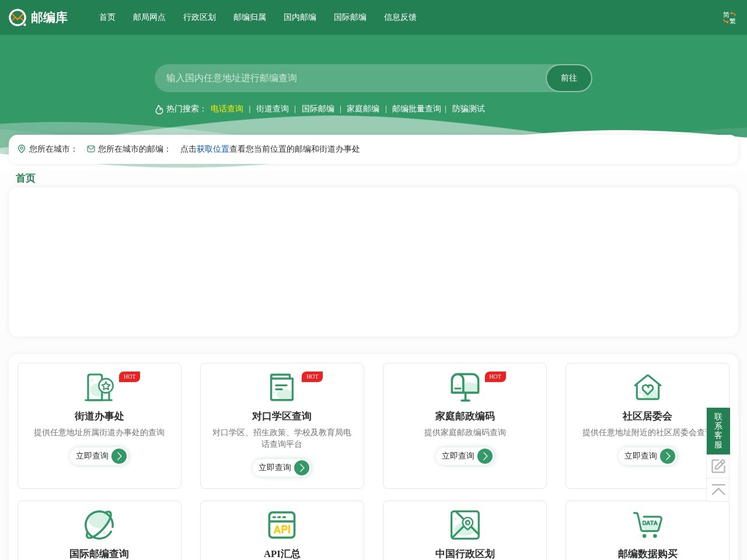Viewport: 747px width, 560px height.
Task: Click the 获取位置 link
Action: click(212, 149)
